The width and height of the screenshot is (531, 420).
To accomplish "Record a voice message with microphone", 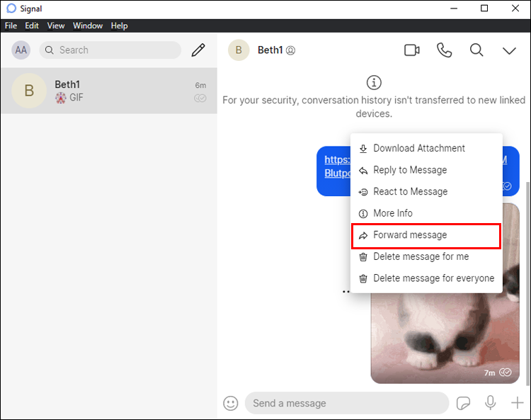I will click(490, 403).
